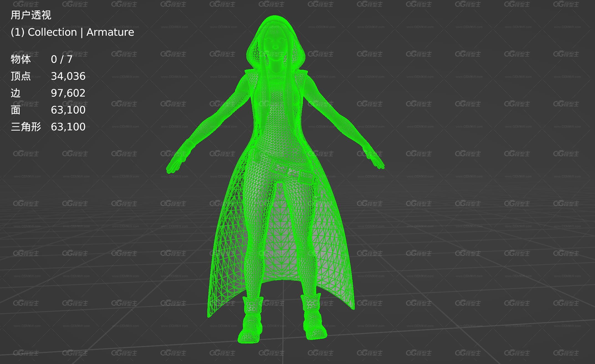The height and width of the screenshot is (364, 595).
Task: Click the '63,100' value beside '三角形'
Action: coord(68,127)
